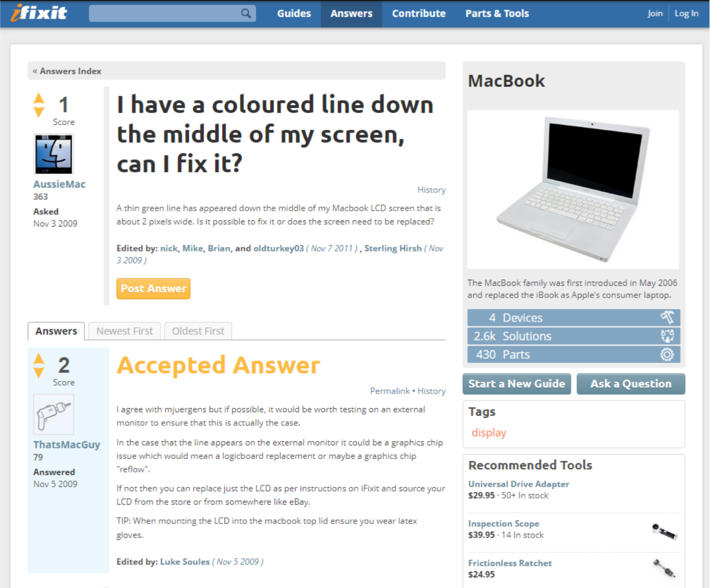Viewport: 710px width, 588px height.
Task: Click the Log In link
Action: click(x=686, y=14)
